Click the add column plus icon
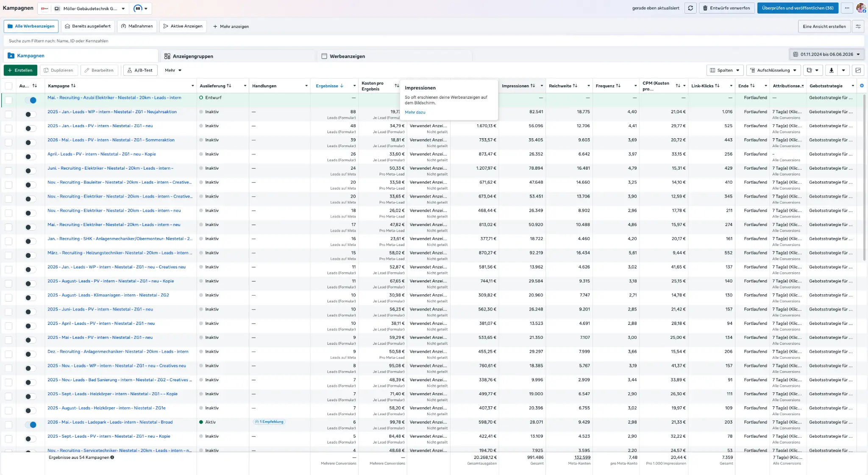The width and height of the screenshot is (868, 475). [x=862, y=86]
